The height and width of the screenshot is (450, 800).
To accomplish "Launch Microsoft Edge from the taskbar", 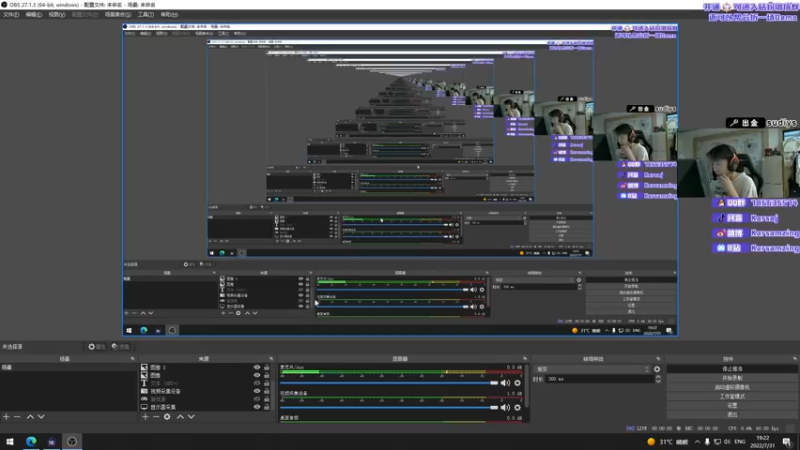I will point(31,441).
